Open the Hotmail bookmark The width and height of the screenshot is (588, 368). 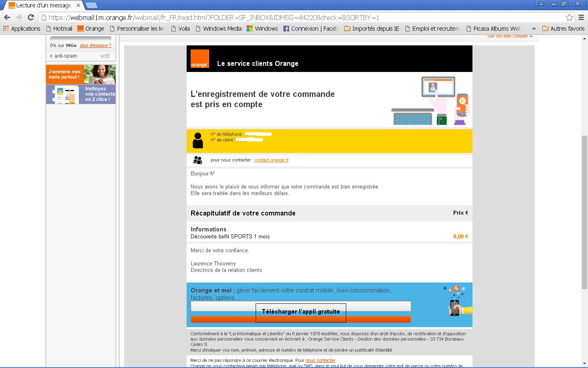tap(59, 29)
